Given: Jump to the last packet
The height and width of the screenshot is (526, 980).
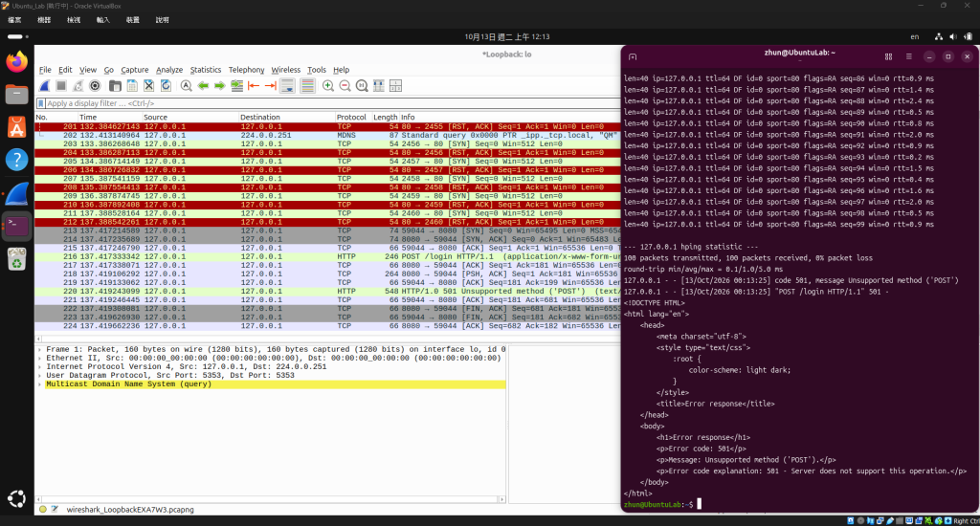Looking at the screenshot, I should (x=271, y=86).
